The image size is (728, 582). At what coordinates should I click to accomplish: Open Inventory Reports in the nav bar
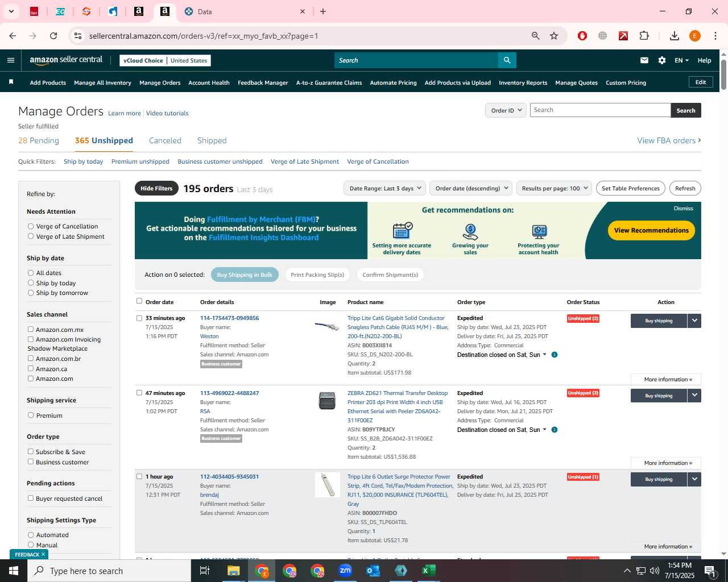pos(523,82)
